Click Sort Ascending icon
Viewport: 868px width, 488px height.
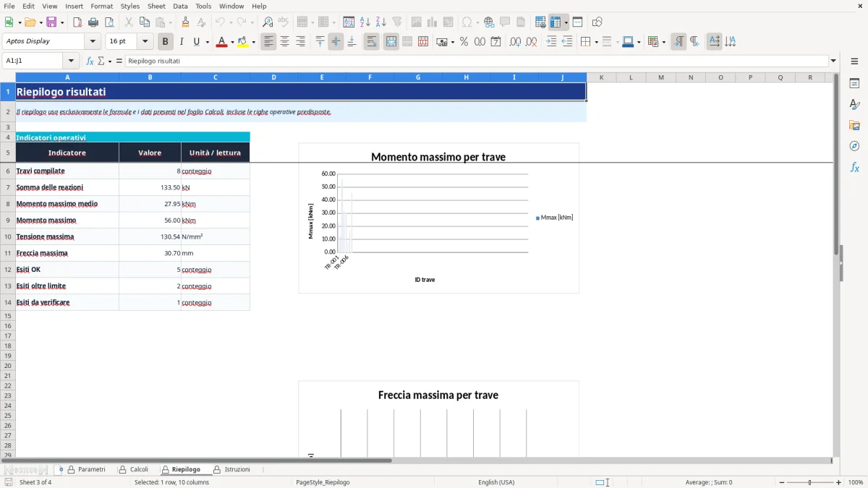click(x=365, y=22)
